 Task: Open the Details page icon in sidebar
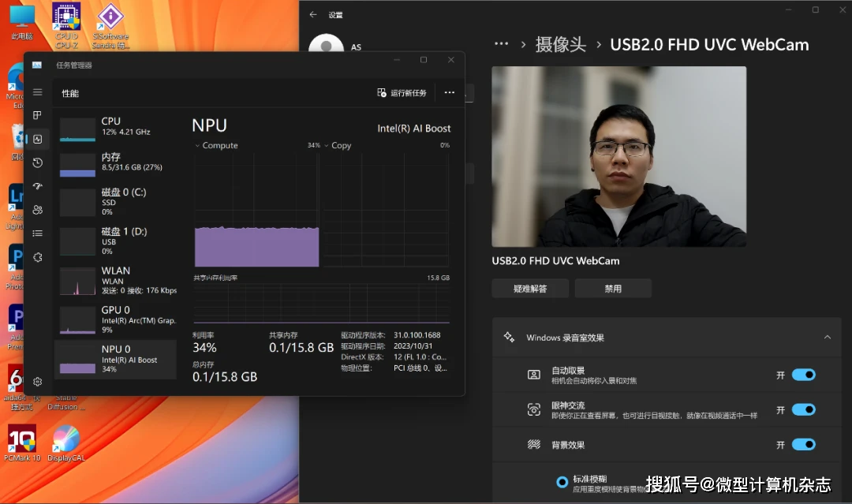point(36,233)
